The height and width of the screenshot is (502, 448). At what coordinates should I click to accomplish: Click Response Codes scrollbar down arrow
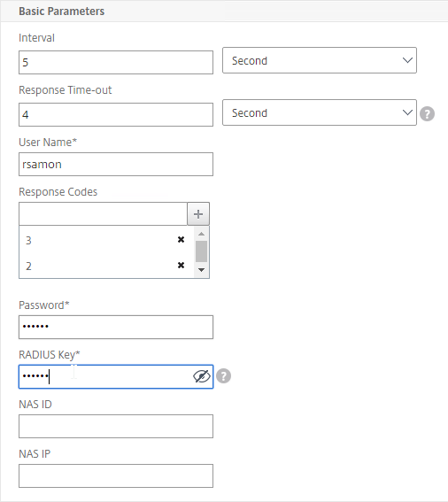click(x=202, y=270)
